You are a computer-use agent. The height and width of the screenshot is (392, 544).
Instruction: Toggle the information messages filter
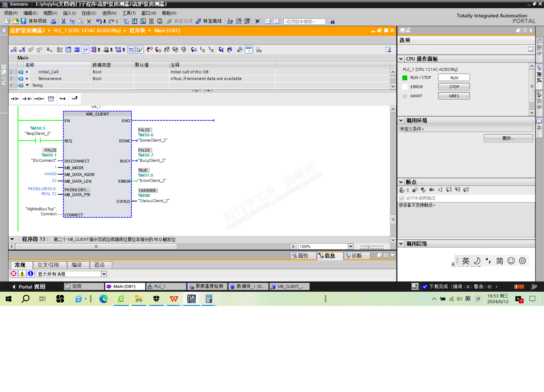31,274
